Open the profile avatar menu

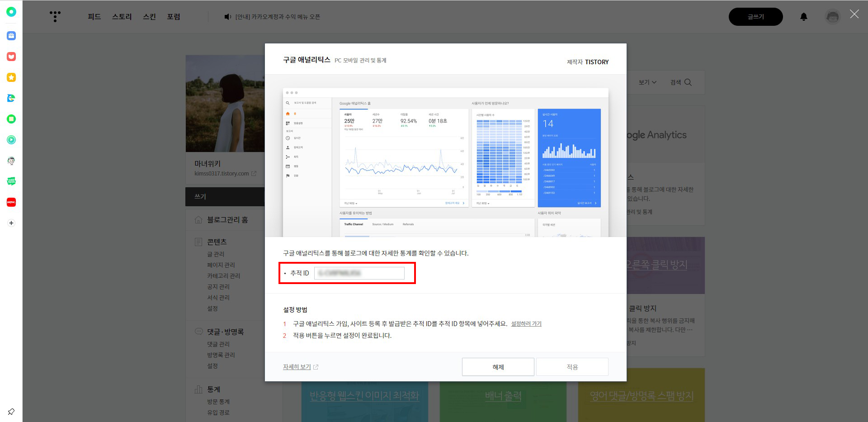832,17
